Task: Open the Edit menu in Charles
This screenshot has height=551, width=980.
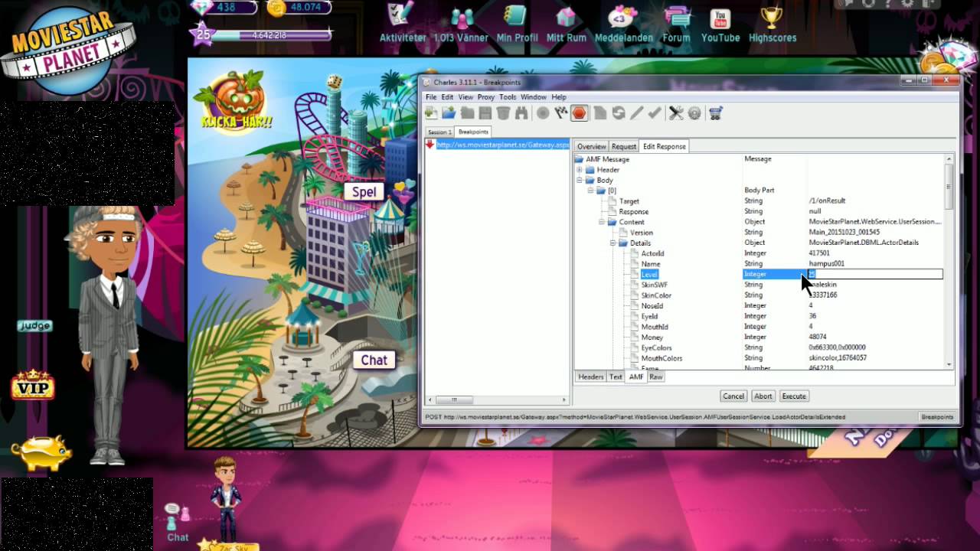Action: pos(447,97)
